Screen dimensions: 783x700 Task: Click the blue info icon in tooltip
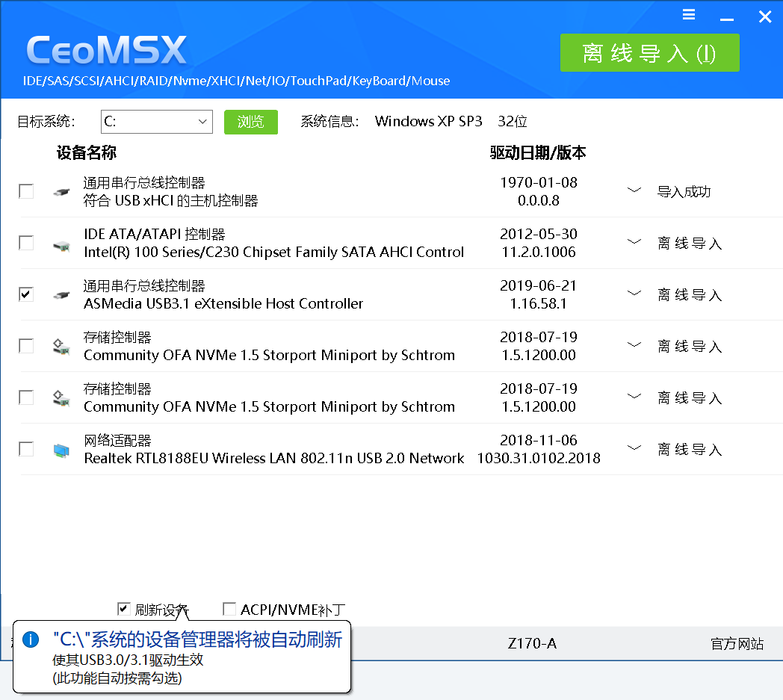coord(31,639)
